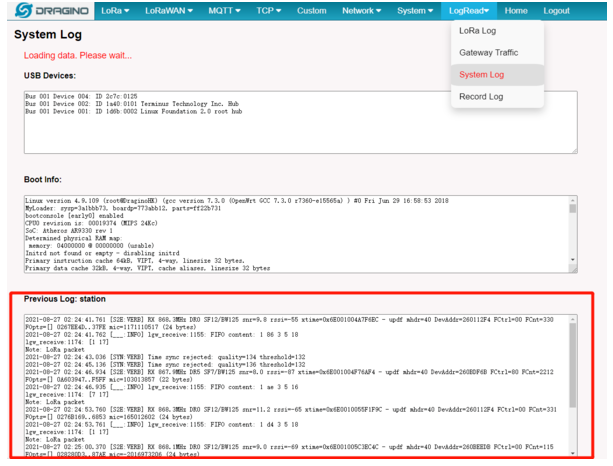The width and height of the screenshot is (613, 466).
Task: Click the 'Previous Log: station' label
Action: pyautogui.click(x=65, y=299)
